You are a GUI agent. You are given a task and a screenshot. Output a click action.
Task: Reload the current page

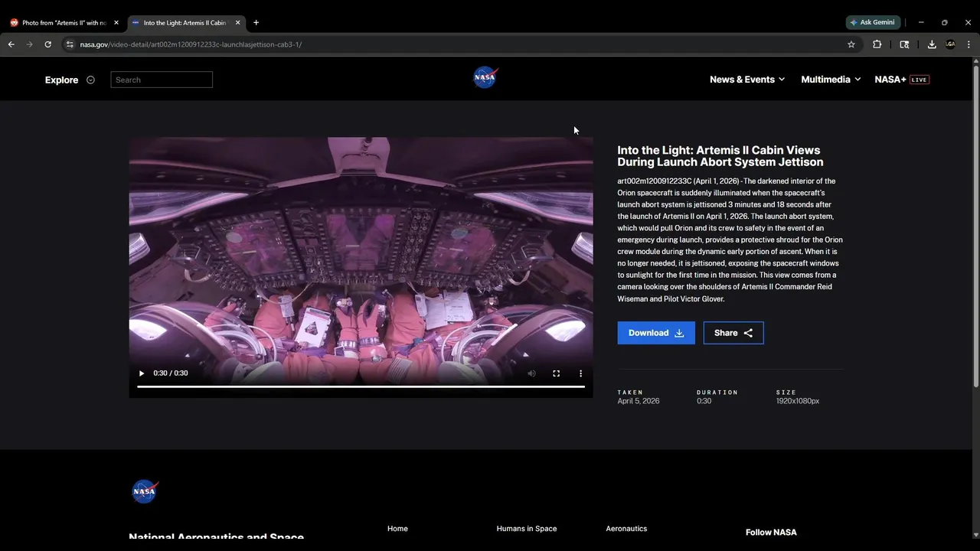[47, 44]
